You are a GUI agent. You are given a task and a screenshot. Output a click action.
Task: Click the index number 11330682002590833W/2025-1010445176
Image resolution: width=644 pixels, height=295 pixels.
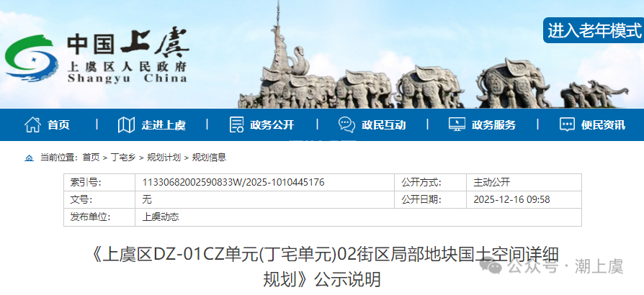click(233, 183)
